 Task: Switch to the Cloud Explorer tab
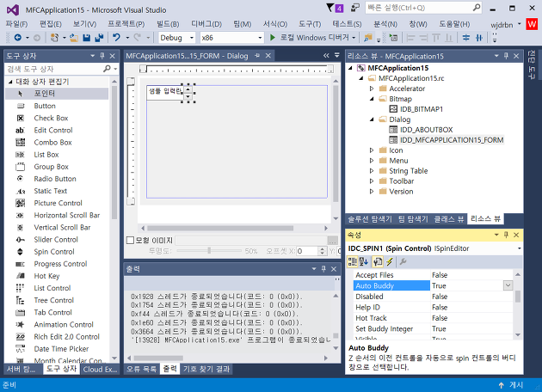tap(100, 369)
